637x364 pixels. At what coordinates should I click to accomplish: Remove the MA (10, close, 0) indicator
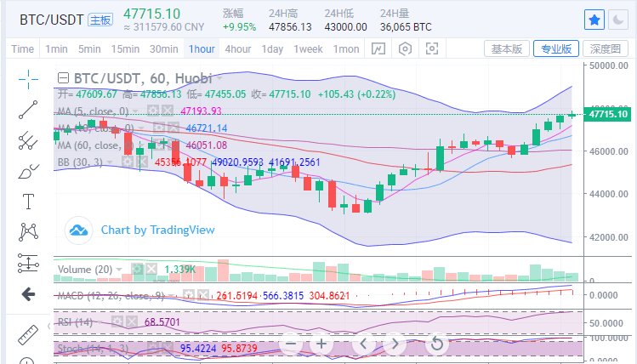pyautogui.click(x=173, y=128)
